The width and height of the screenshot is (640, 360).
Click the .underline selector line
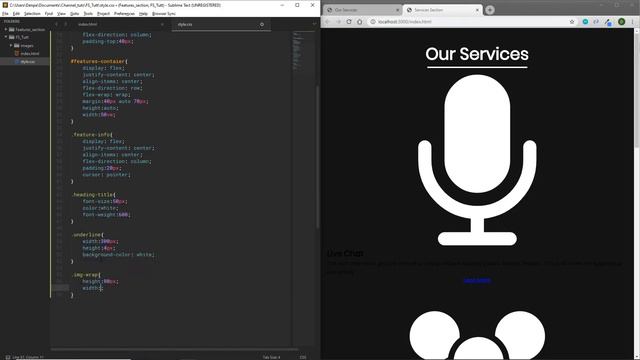(87, 235)
